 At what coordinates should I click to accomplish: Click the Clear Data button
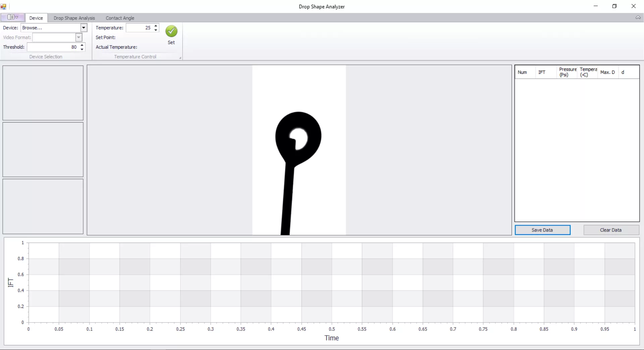(611, 230)
